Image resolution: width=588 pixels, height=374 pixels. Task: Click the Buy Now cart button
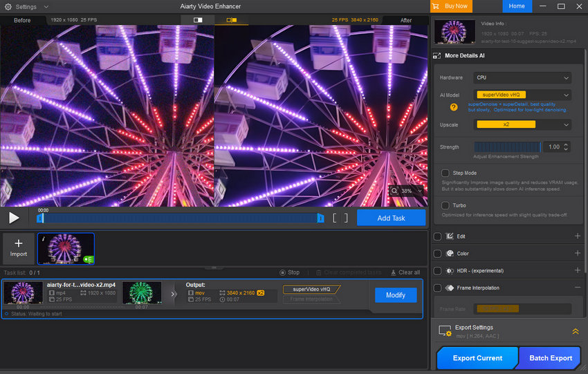click(x=451, y=6)
